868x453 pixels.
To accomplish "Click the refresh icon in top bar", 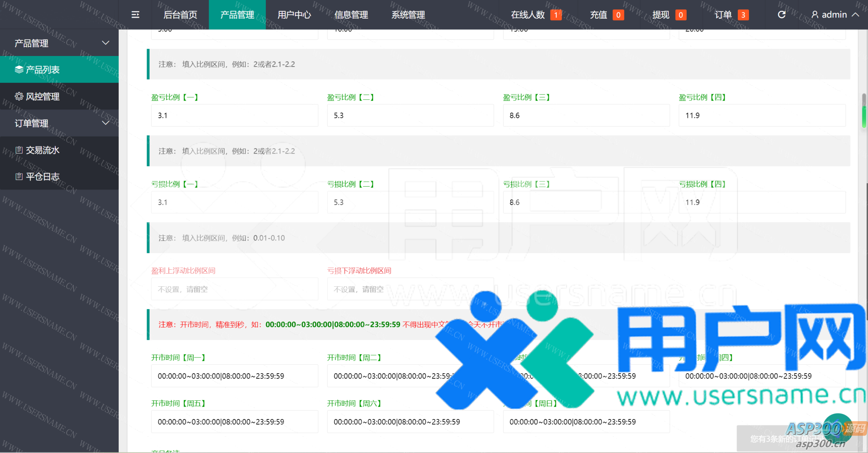I will click(x=782, y=15).
